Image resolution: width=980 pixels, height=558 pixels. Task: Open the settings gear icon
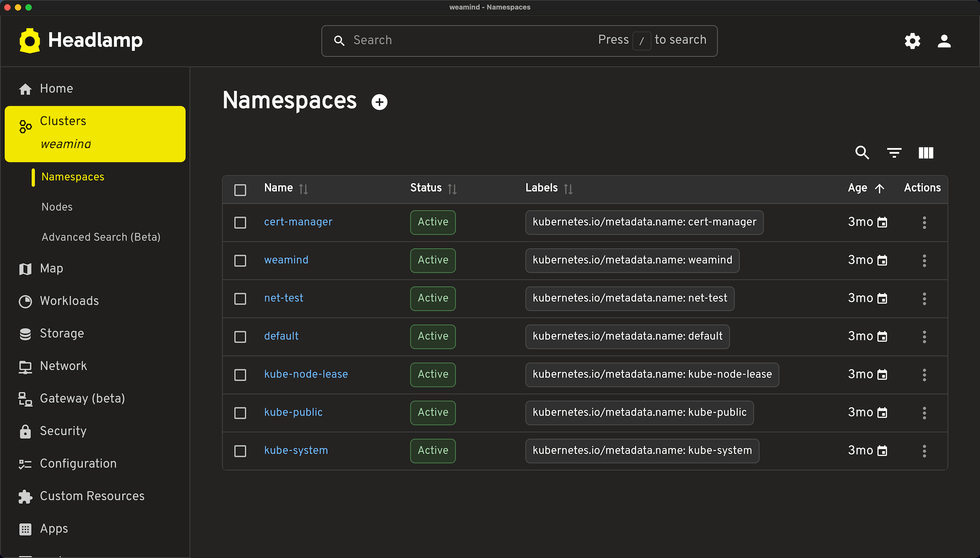tap(912, 41)
